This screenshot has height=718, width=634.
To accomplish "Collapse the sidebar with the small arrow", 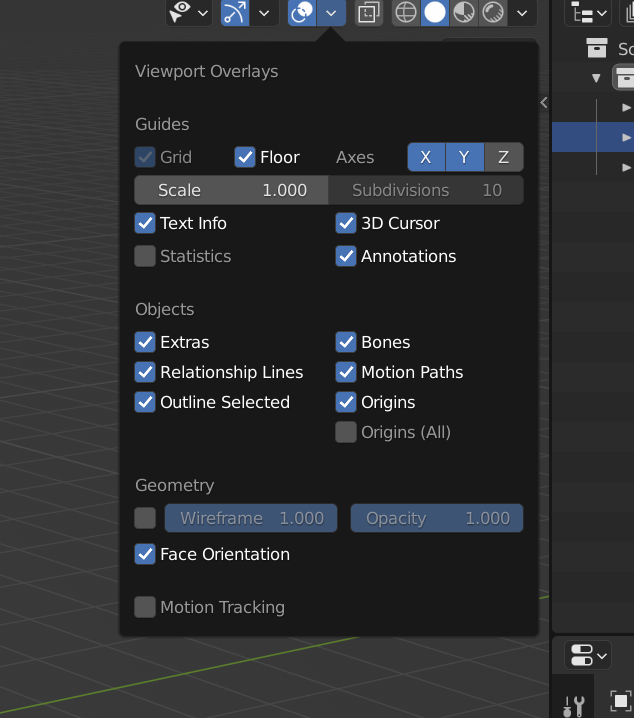I will (x=544, y=102).
